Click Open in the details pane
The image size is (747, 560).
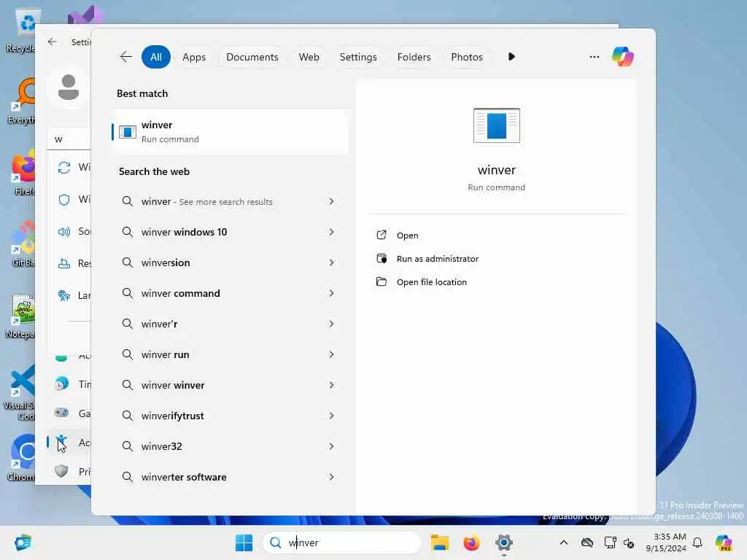click(x=407, y=236)
